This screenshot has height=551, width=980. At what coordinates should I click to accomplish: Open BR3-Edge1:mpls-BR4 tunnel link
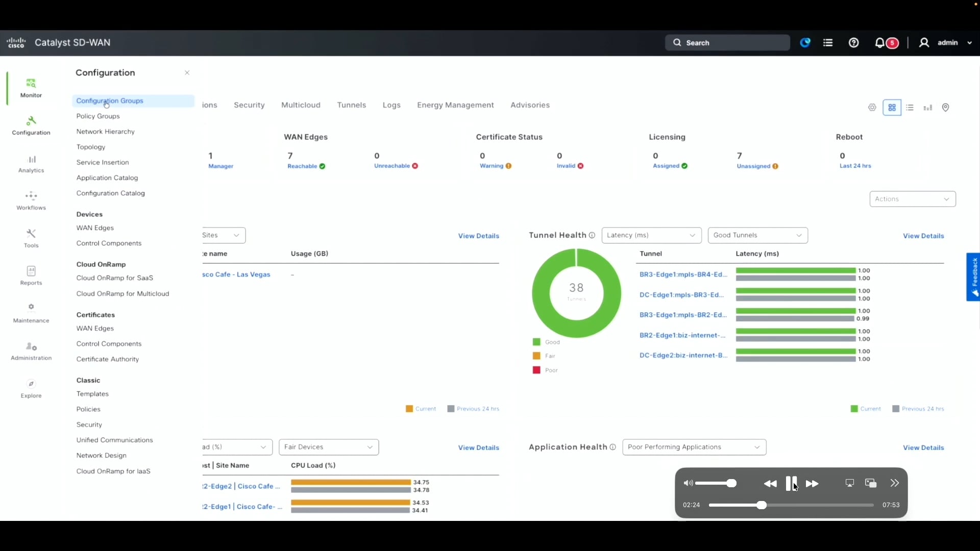click(x=683, y=274)
